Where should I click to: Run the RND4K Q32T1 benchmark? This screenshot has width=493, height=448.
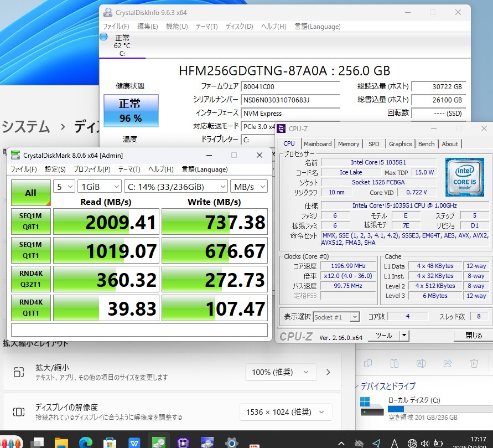(31, 280)
